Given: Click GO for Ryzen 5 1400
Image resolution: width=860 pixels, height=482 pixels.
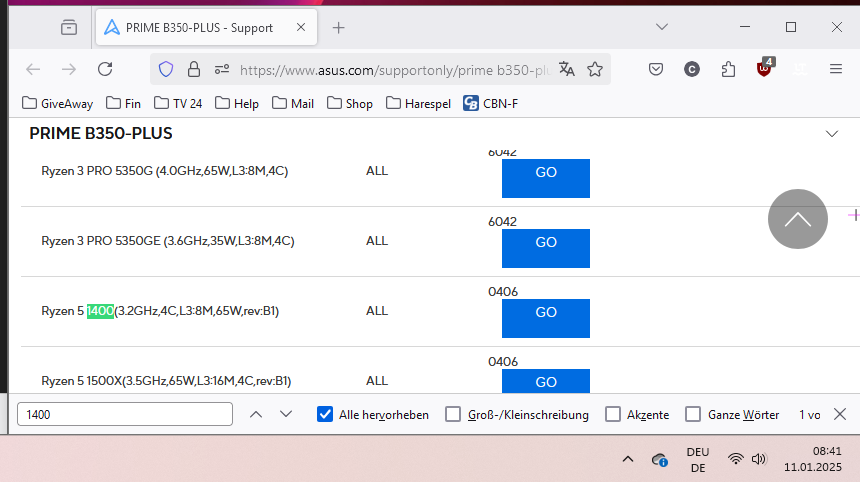Looking at the screenshot, I should click(x=546, y=318).
